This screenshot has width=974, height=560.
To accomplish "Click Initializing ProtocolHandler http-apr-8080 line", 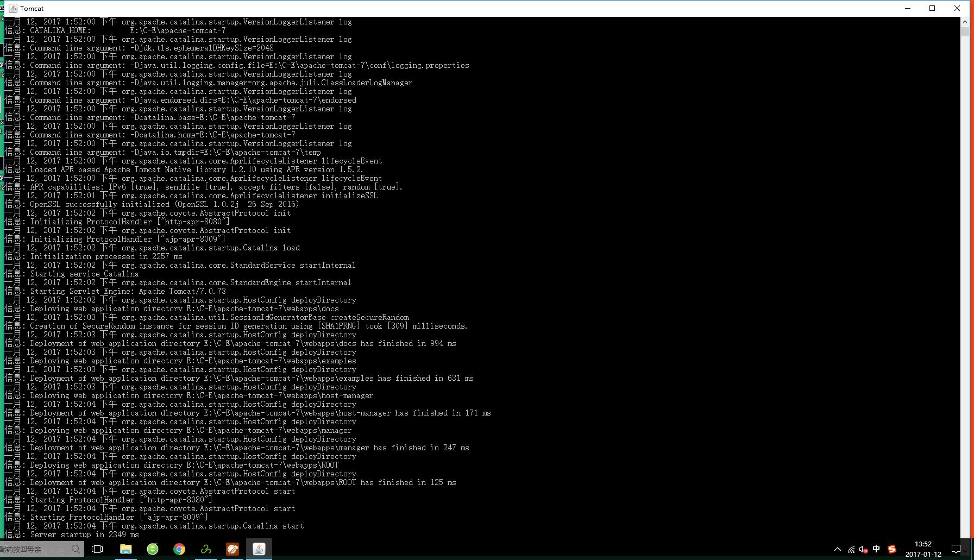I will (117, 222).
